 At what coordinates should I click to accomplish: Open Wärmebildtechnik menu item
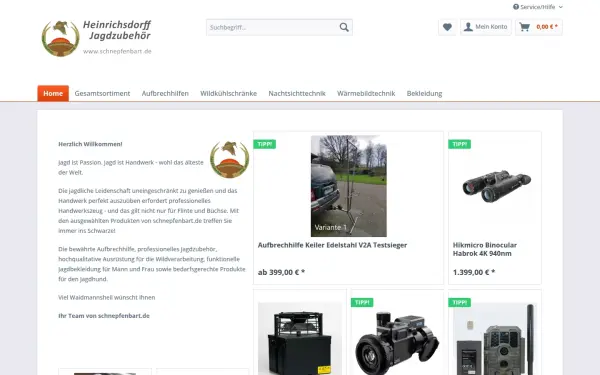tap(366, 93)
